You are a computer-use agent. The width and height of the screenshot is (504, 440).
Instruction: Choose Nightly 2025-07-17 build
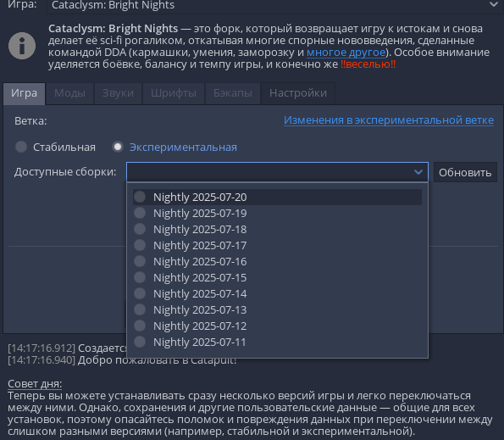coord(277,245)
